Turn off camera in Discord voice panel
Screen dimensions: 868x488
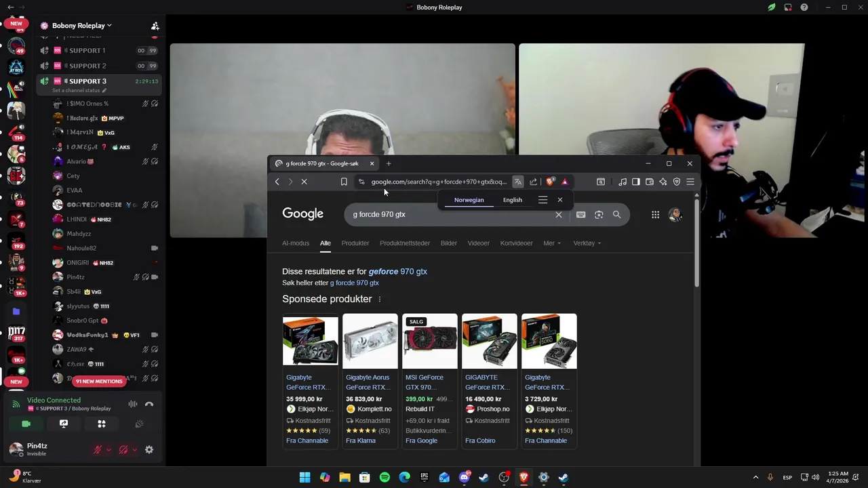[26, 424]
